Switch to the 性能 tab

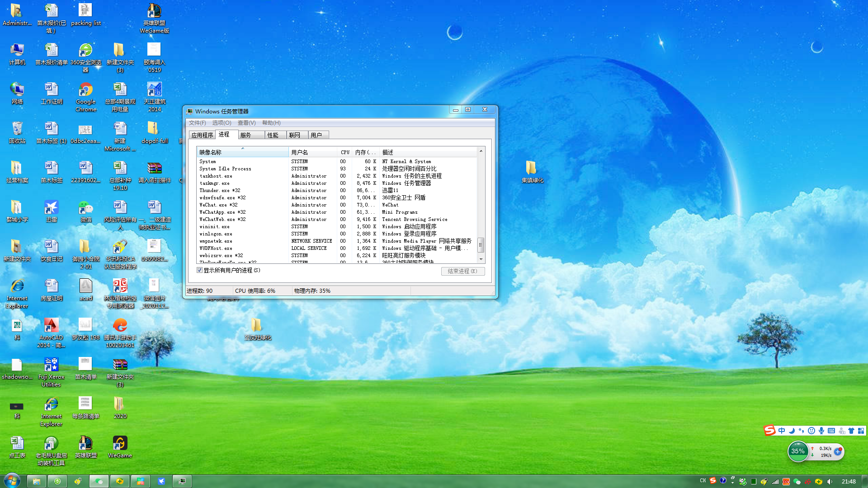pyautogui.click(x=273, y=135)
